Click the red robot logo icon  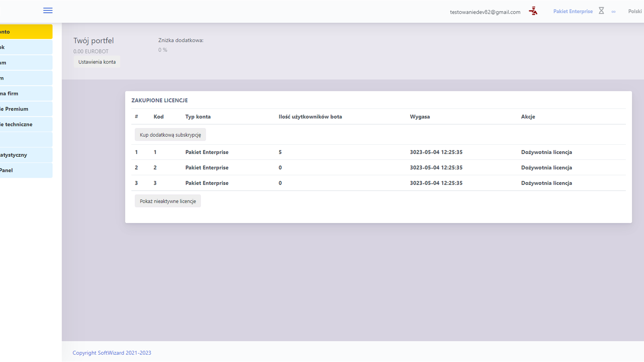pos(533,11)
